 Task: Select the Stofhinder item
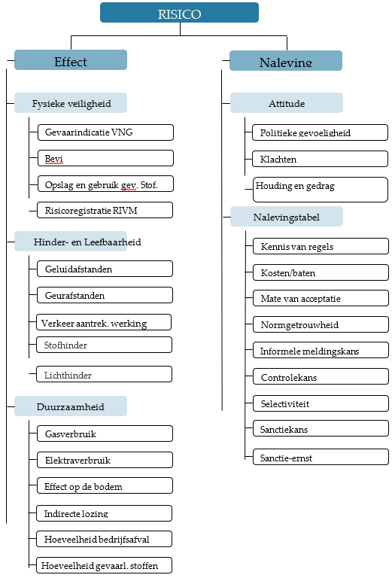tap(105, 345)
